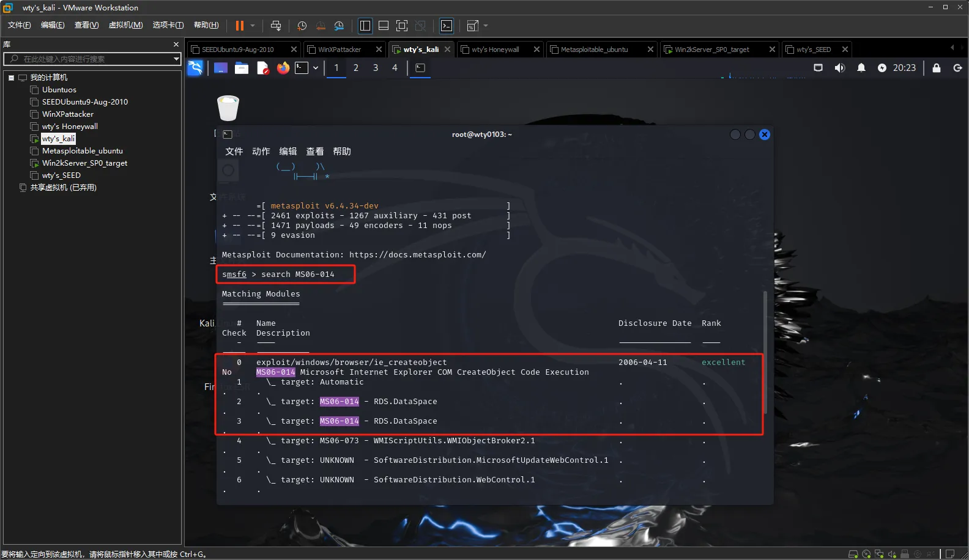Open the stretch guest display options

[472, 26]
